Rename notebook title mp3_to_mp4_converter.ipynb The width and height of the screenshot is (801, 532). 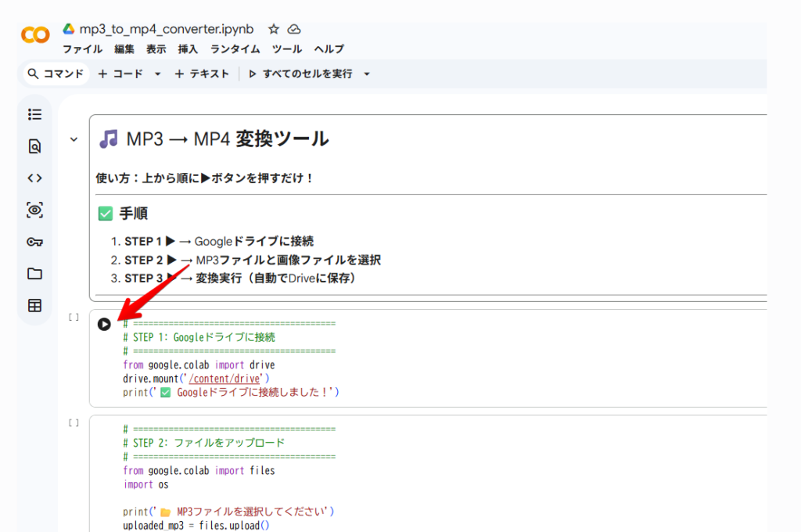point(167,29)
